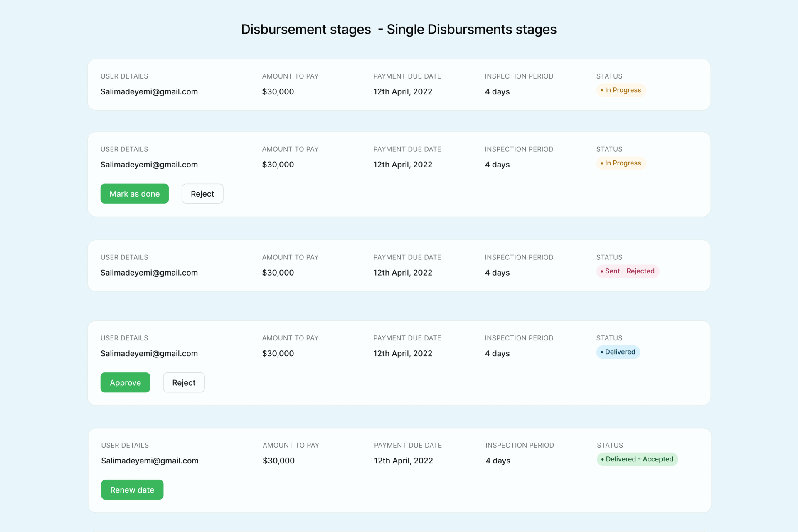Click 4 days in the Sent - Rejected card
Image resolution: width=798 pixels, height=532 pixels.
coord(497,273)
